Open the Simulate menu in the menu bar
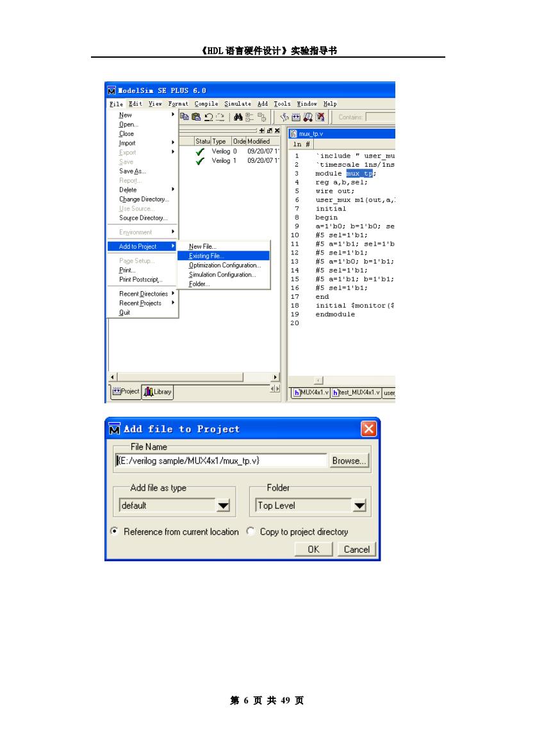This screenshot has height=756, width=535. point(238,104)
